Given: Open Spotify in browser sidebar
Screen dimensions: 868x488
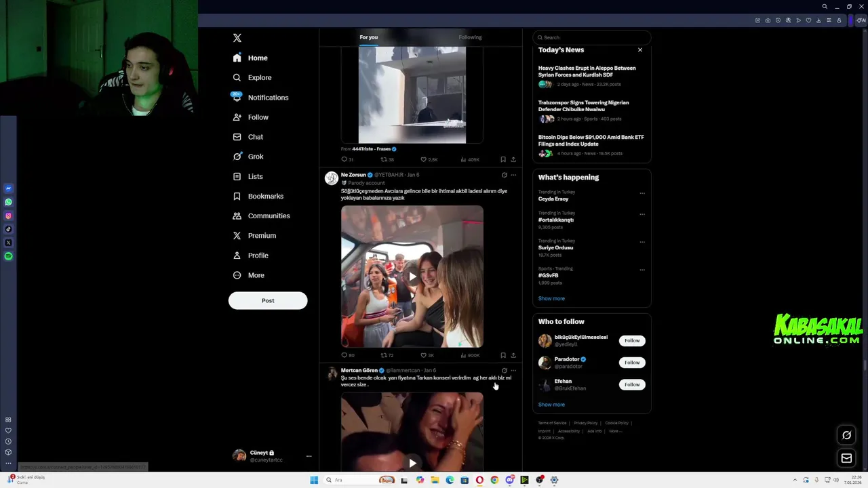Looking at the screenshot, I should tap(8, 256).
